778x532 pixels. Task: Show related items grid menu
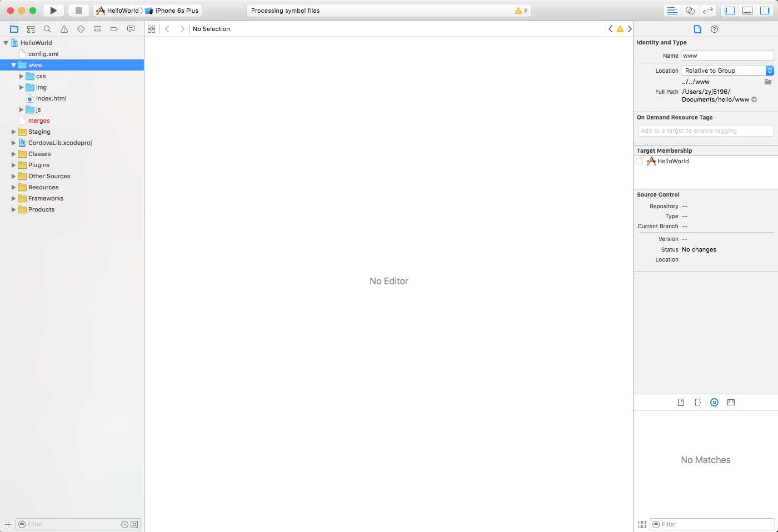tap(152, 29)
